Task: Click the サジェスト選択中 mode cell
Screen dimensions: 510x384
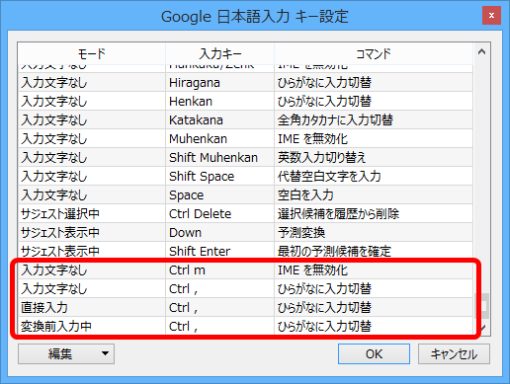Action: [x=92, y=214]
